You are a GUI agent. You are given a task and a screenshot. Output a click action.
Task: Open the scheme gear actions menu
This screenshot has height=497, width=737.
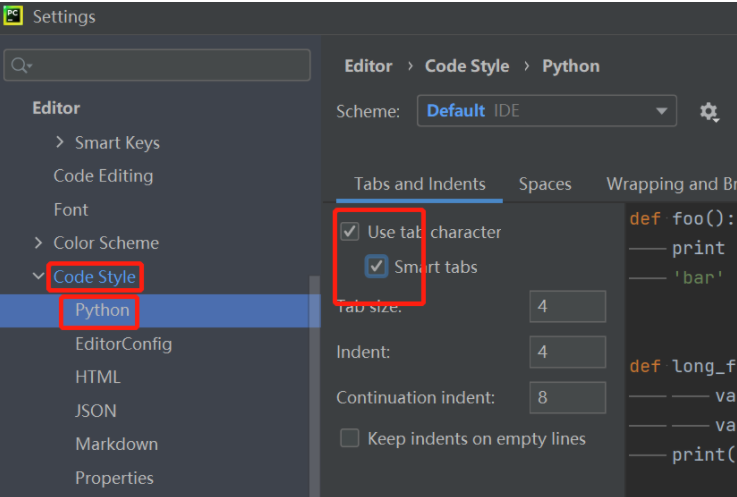click(709, 112)
